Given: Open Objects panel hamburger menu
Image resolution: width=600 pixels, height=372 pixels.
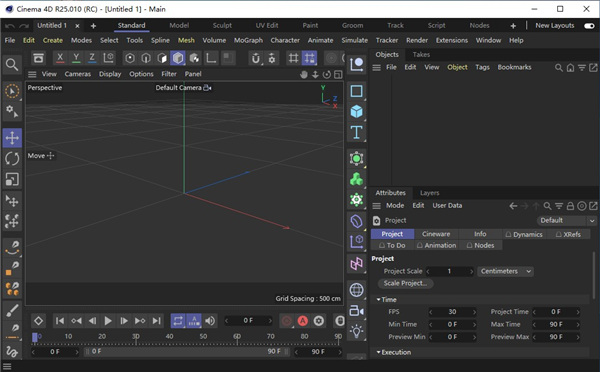Looking at the screenshot, I should pyautogui.click(x=377, y=68).
